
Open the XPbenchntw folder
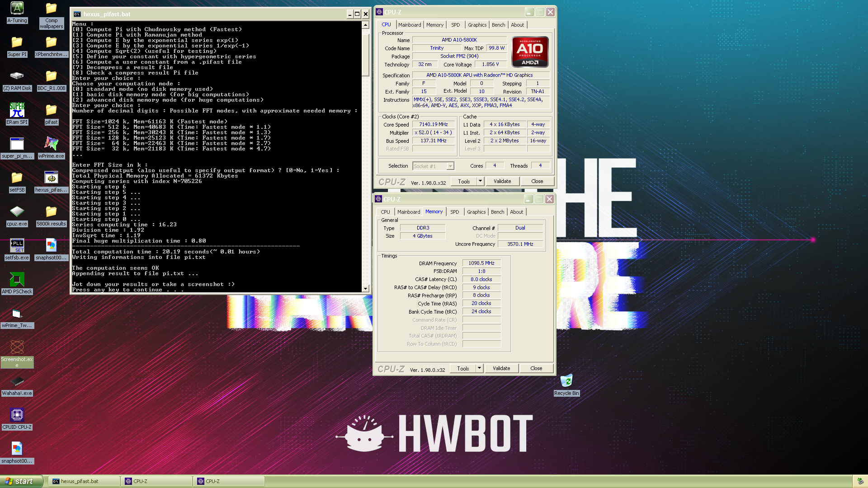pos(51,47)
